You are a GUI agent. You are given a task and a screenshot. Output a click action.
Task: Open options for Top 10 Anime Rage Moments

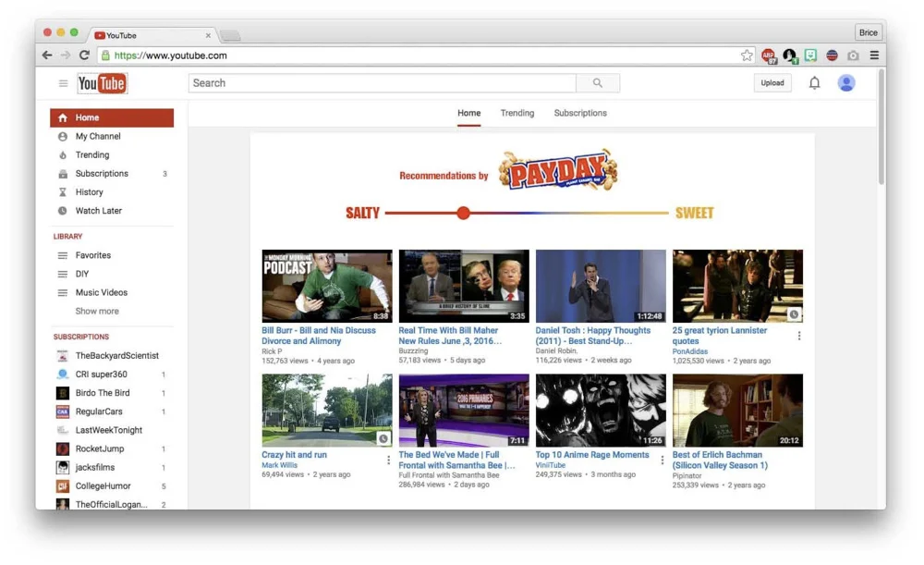[662, 460]
